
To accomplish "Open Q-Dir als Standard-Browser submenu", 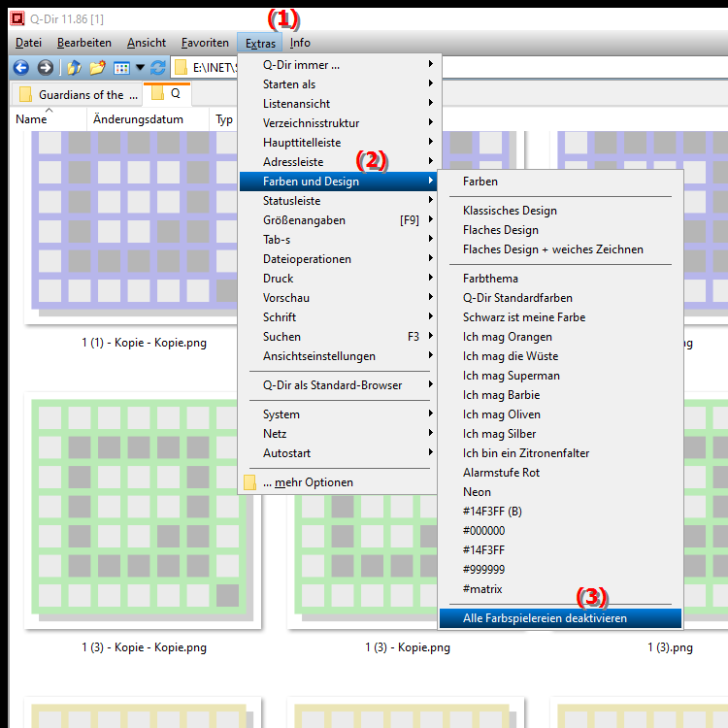I will (338, 385).
